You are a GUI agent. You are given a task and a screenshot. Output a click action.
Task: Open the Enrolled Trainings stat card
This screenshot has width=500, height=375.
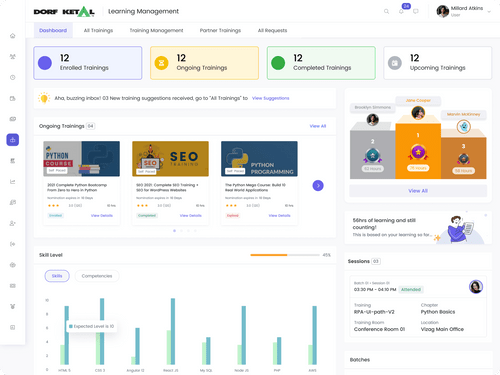point(88,63)
